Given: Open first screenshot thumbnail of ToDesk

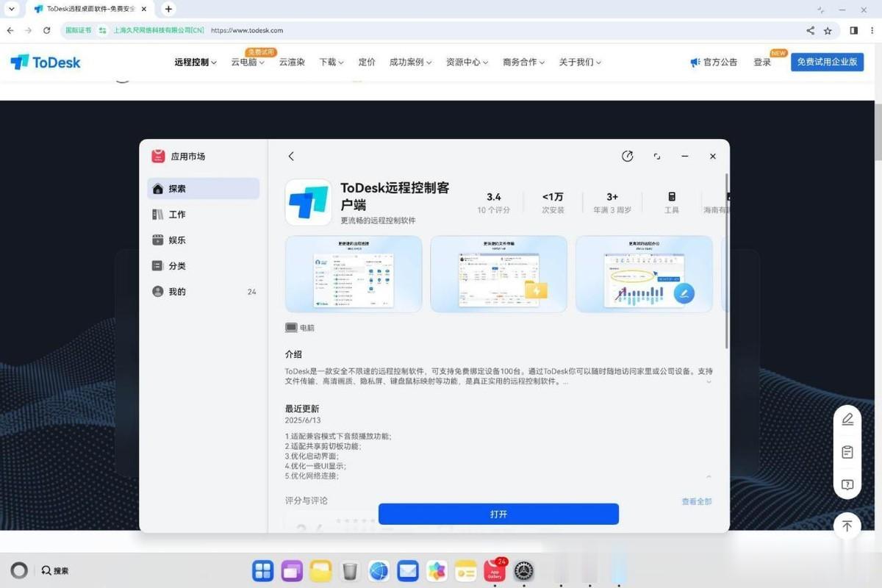Looking at the screenshot, I should [x=354, y=274].
